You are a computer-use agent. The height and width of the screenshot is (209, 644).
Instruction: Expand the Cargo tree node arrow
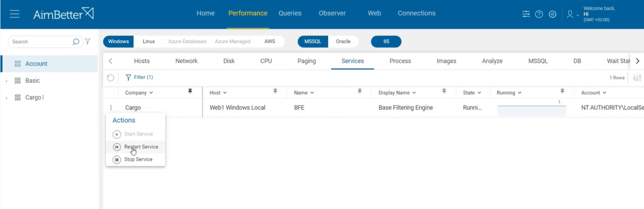point(7,98)
